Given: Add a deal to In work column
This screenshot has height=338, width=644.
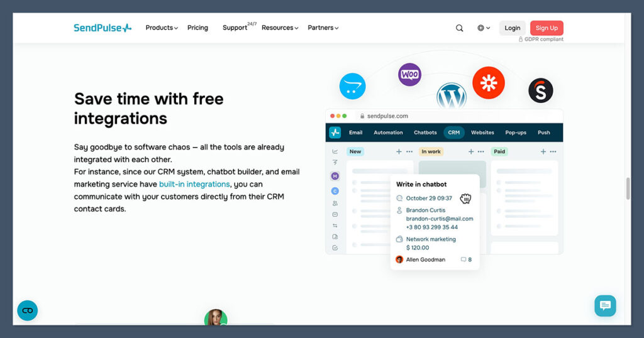Looking at the screenshot, I should pos(471,151).
